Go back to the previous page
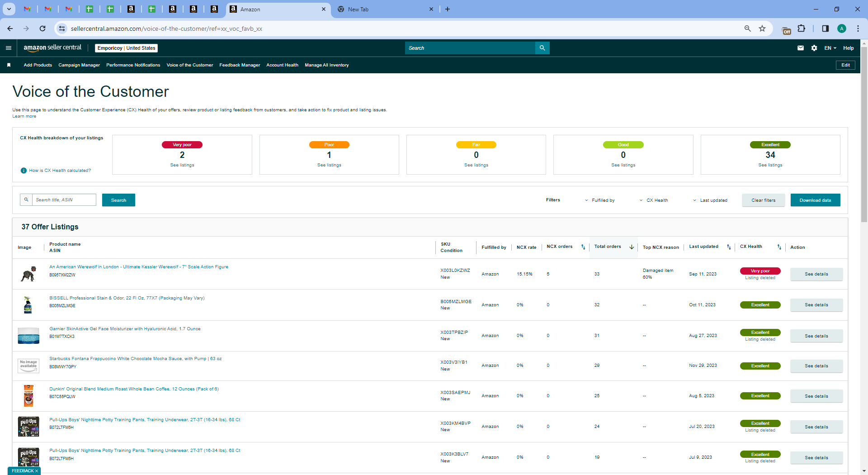The width and height of the screenshot is (868, 475). 10,28
